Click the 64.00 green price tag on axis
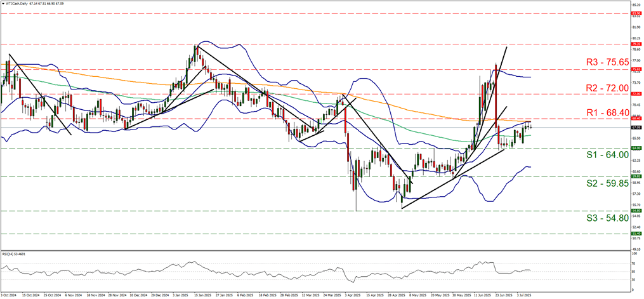The height and width of the screenshot is (299, 644). tap(636, 148)
